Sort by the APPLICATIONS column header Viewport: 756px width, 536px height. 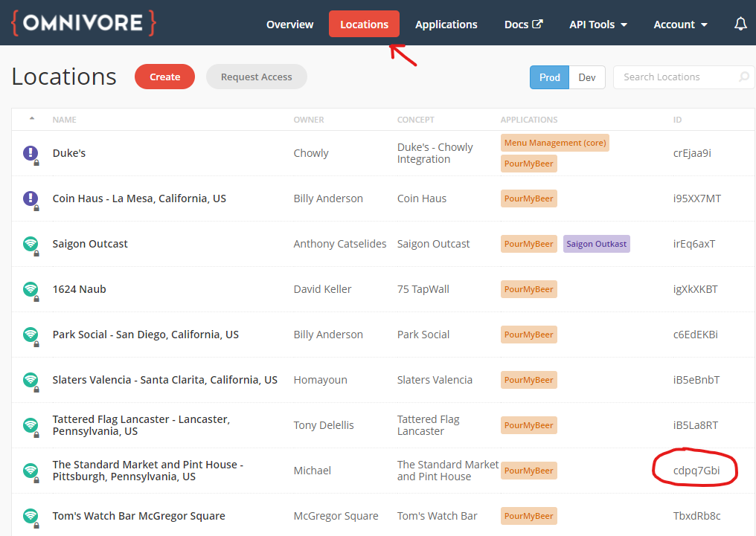point(529,120)
